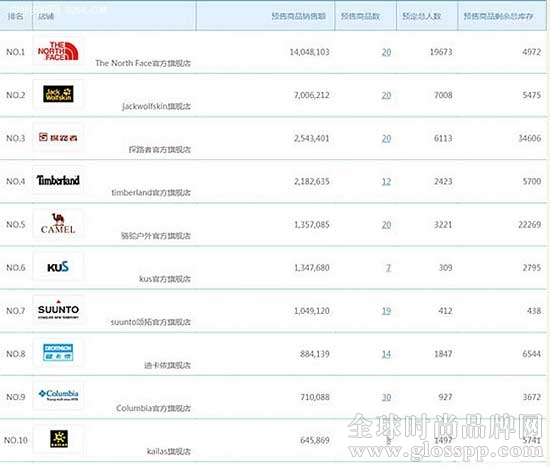The width and height of the screenshot is (550, 467).
Task: Click the Jack Wolfskin logo thumbnail
Action: point(58,94)
